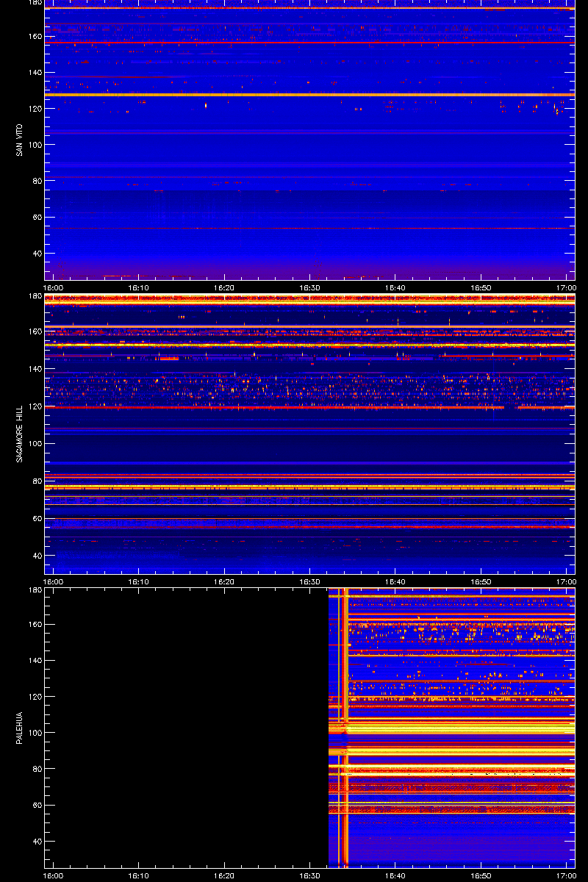Image resolution: width=588 pixels, height=882 pixels.
Task: Click 16:10 time label under San Vito plot
Action: [x=139, y=288]
